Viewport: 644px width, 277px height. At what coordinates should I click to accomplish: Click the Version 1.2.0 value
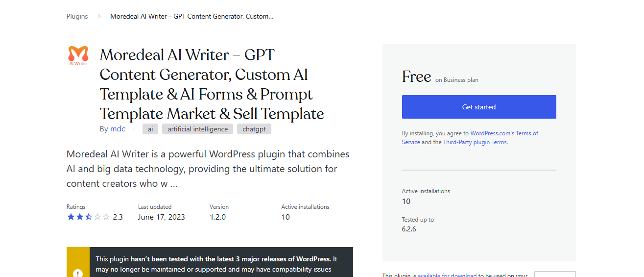[218, 217]
